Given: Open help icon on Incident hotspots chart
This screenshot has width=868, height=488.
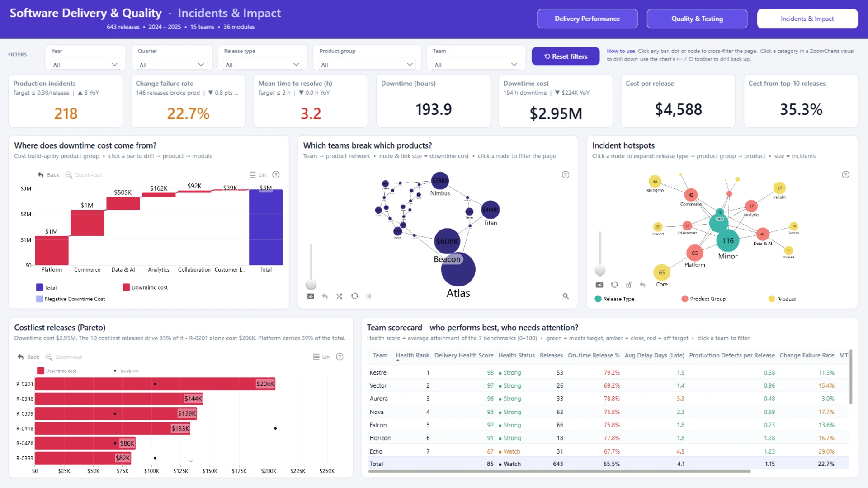Looking at the screenshot, I should pos(845,175).
